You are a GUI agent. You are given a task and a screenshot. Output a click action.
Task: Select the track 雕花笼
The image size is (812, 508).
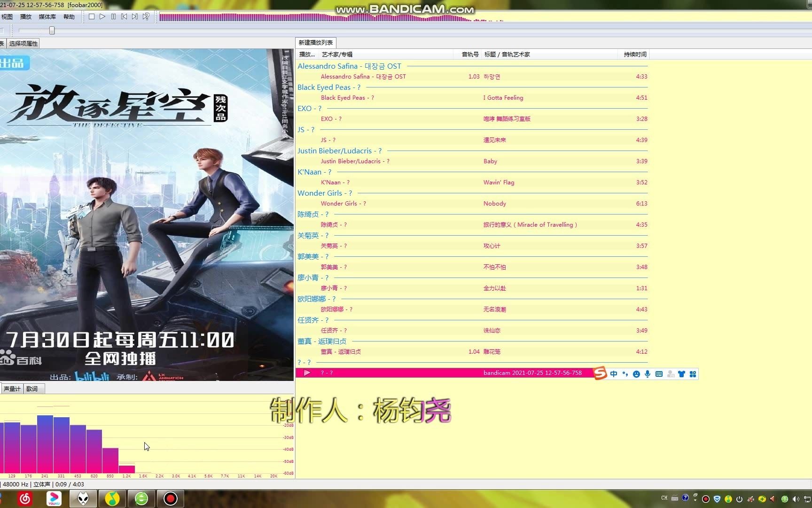click(x=472, y=352)
